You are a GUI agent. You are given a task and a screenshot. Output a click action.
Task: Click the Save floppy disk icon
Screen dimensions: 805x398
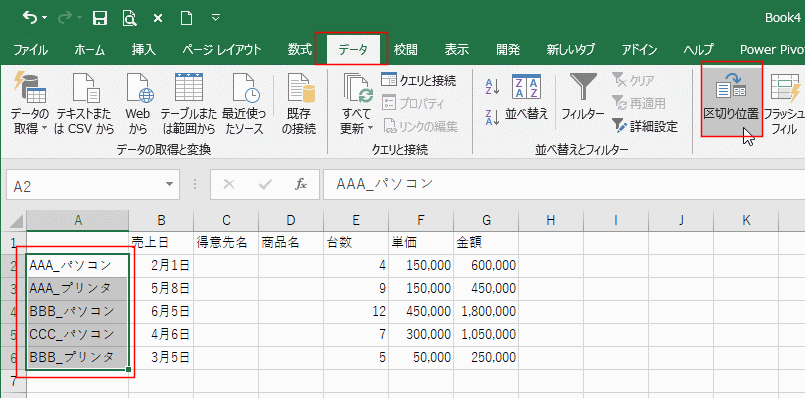pos(99,18)
